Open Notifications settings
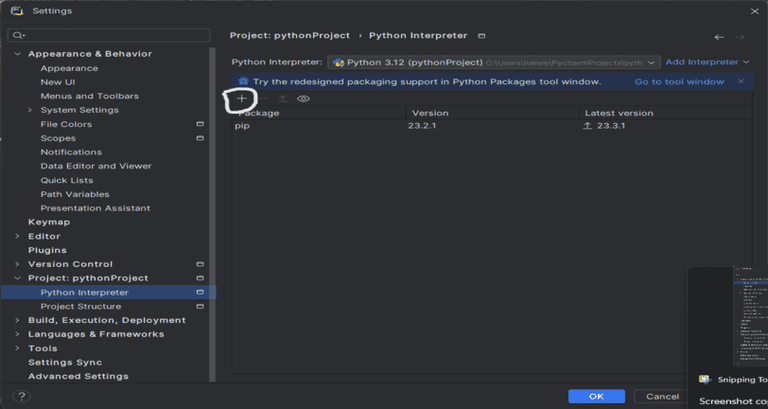 coord(71,152)
